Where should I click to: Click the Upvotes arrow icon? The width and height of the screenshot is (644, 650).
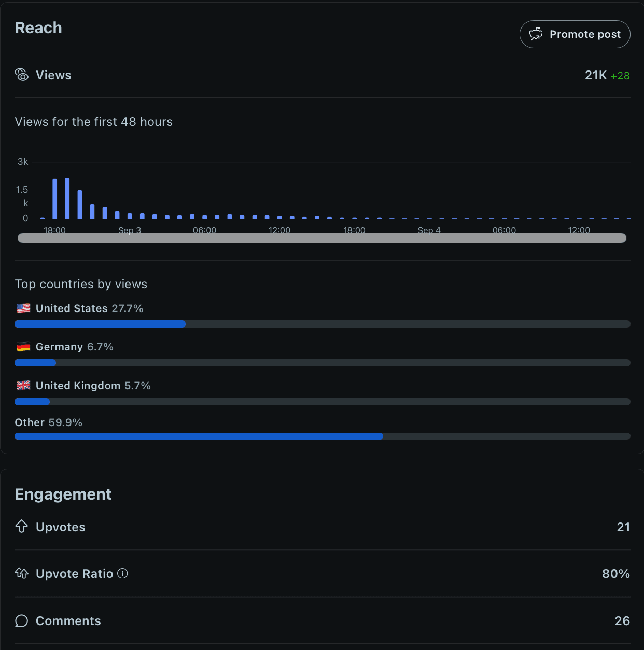21,527
